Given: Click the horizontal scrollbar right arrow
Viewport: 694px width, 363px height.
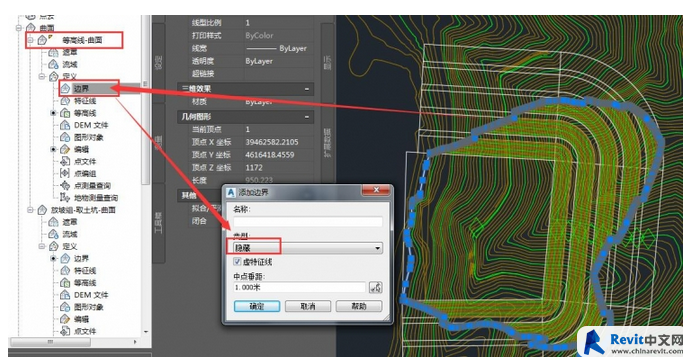Looking at the screenshot, I should pos(135,342).
